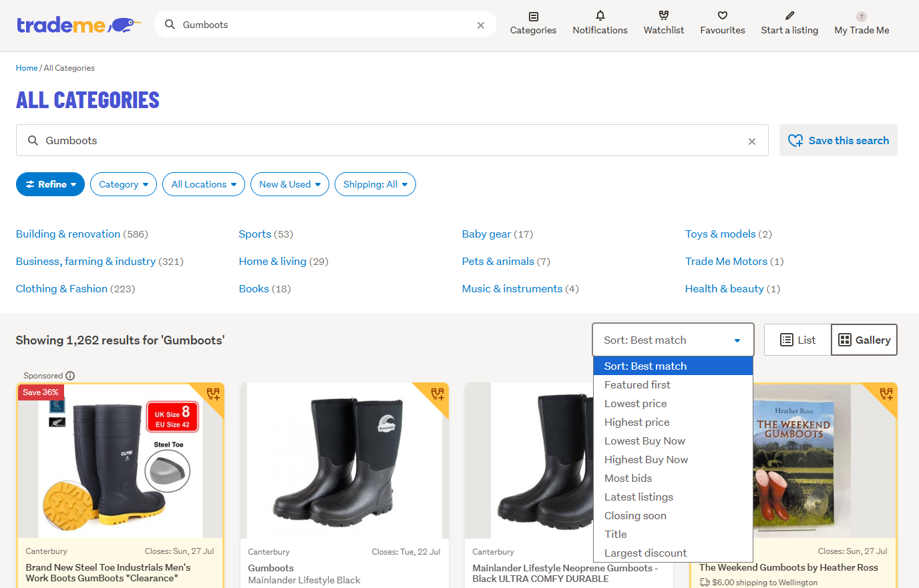The image size is (919, 588).
Task: Add The Weekend Gumboots book to watchlist
Action: pyautogui.click(x=886, y=394)
